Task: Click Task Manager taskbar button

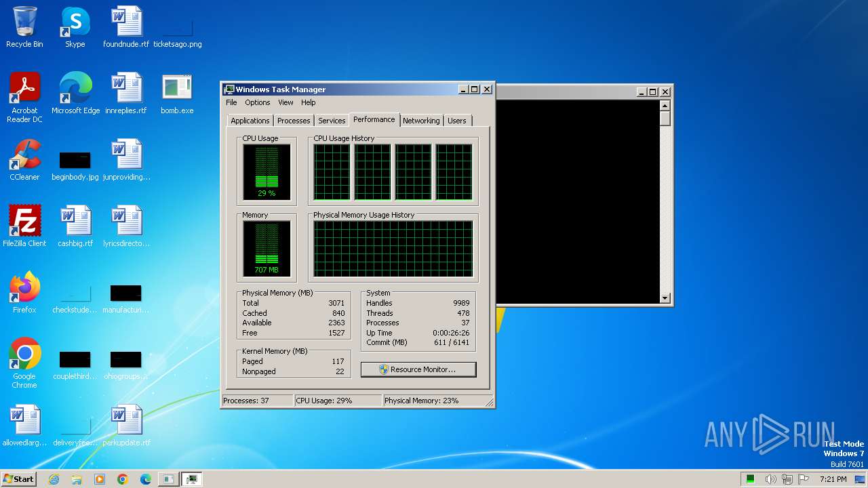Action: click(192, 479)
